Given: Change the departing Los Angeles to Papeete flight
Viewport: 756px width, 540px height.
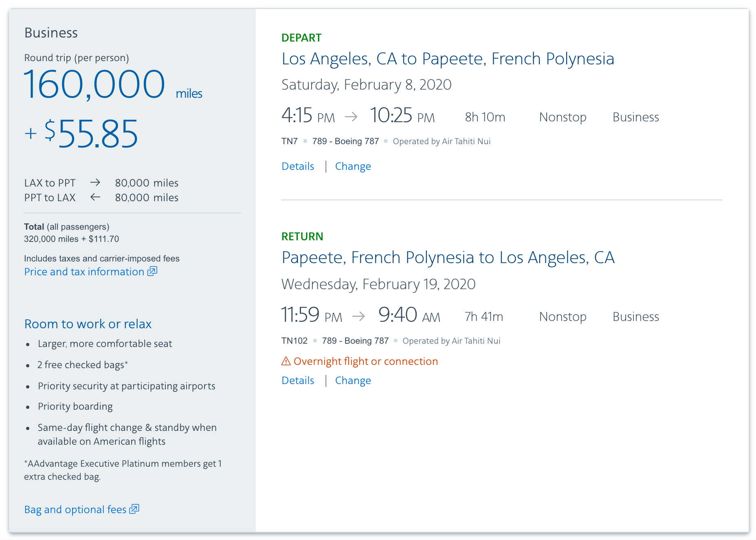Looking at the screenshot, I should point(353,166).
